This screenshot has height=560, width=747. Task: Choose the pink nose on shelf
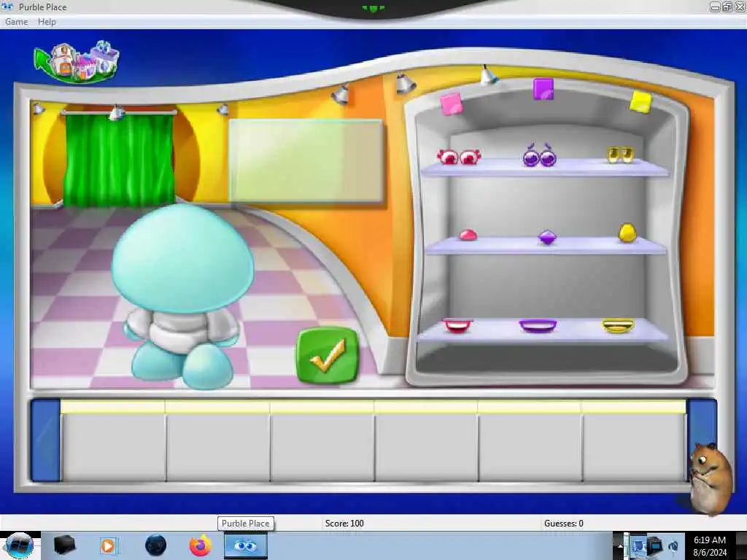pos(468,235)
